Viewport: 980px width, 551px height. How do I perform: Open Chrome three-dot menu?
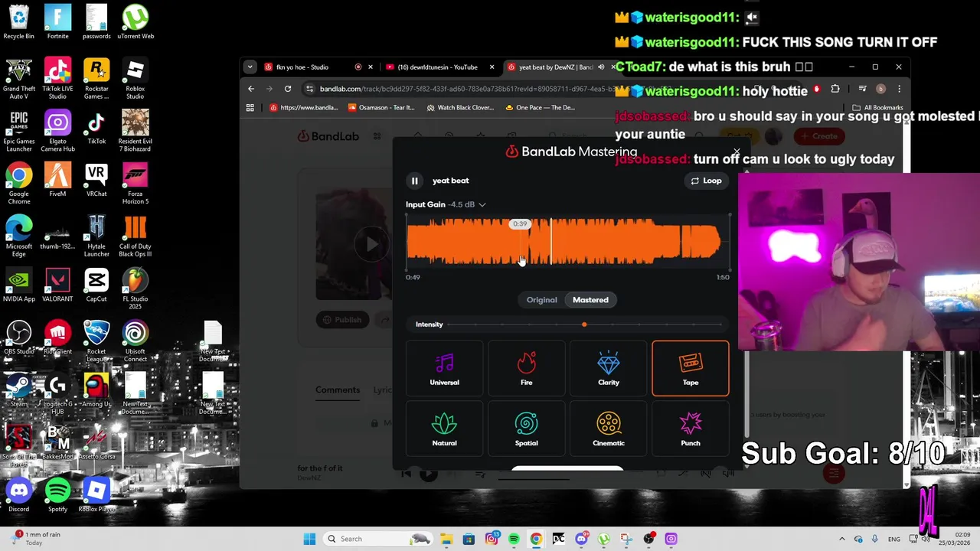(899, 89)
